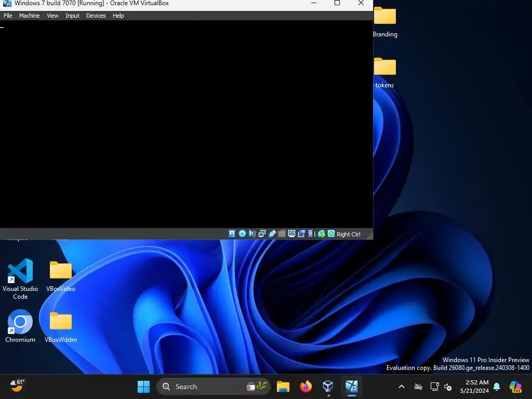
Task: Open the Windows Start menu
Action: [x=143, y=387]
